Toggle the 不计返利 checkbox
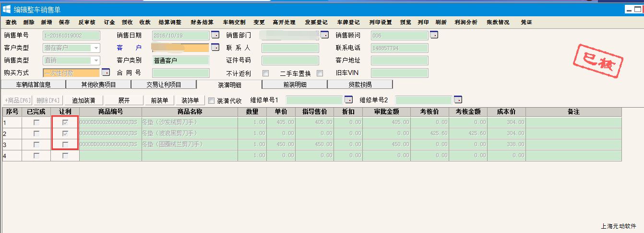644x233 pixels. click(266, 74)
